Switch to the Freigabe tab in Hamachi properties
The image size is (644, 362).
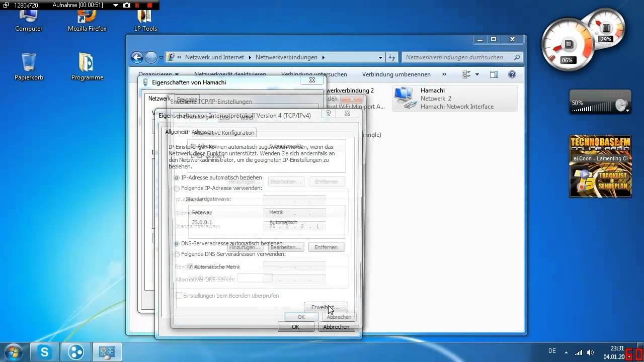[187, 100]
